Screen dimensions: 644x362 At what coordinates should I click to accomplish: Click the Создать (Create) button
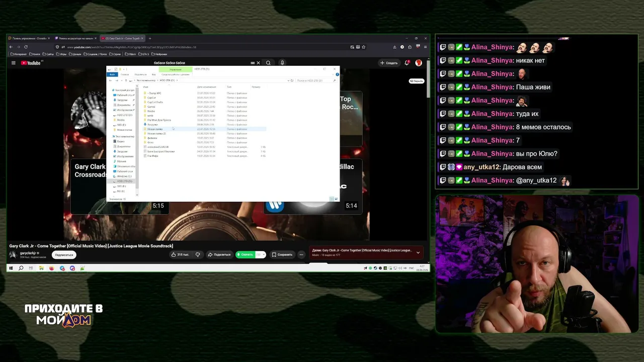pyautogui.click(x=389, y=63)
